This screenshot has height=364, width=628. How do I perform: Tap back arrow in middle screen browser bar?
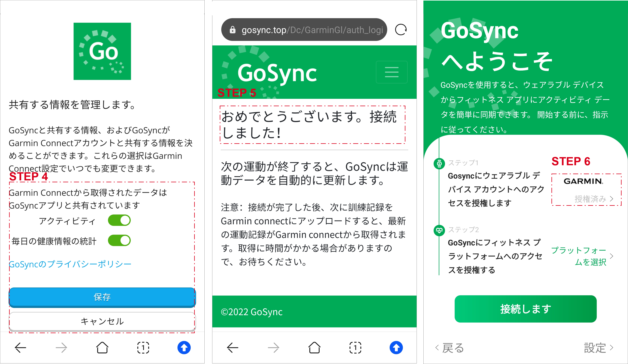click(232, 348)
